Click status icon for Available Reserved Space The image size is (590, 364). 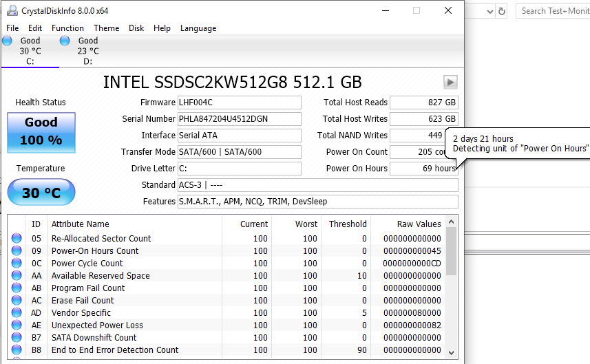(x=17, y=275)
